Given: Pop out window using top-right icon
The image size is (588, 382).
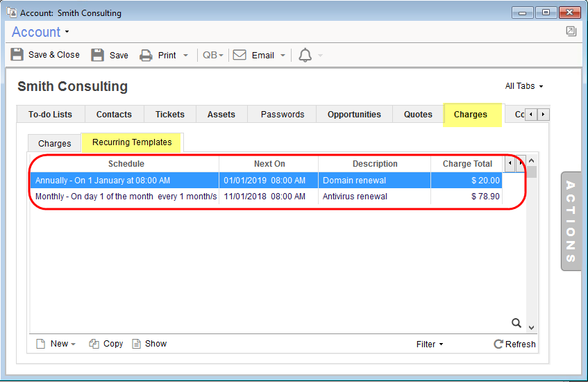Looking at the screenshot, I should coord(571,31).
